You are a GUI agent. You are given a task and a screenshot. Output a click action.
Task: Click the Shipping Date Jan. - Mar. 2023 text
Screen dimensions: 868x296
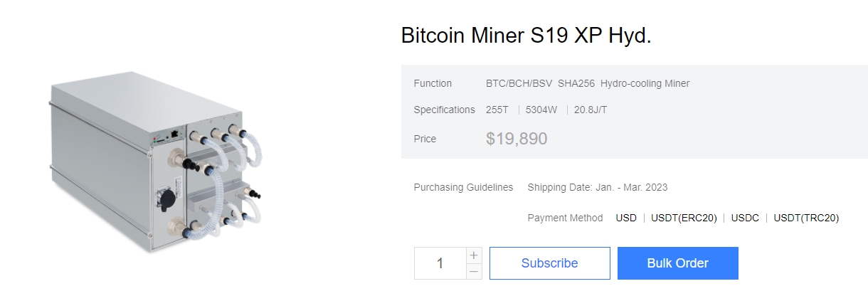point(598,187)
